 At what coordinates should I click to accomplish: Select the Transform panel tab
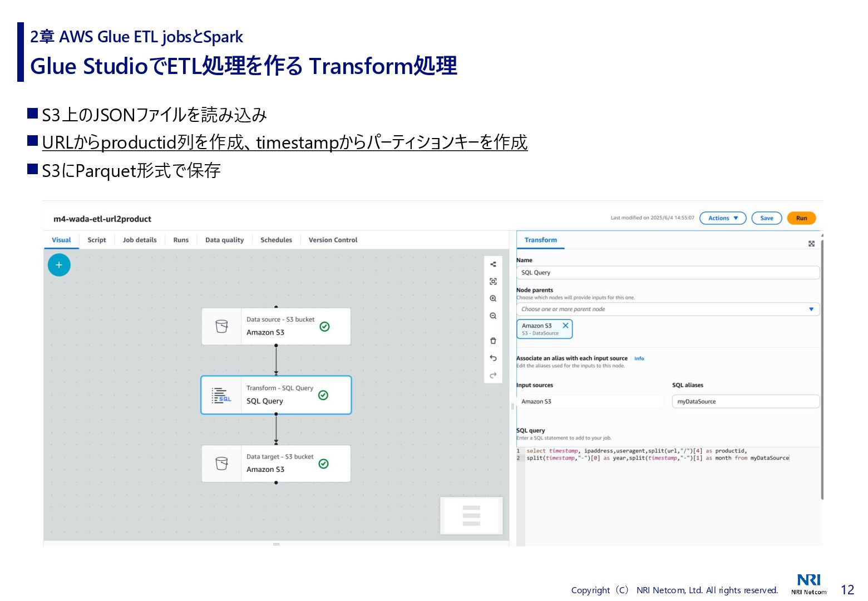(x=541, y=240)
